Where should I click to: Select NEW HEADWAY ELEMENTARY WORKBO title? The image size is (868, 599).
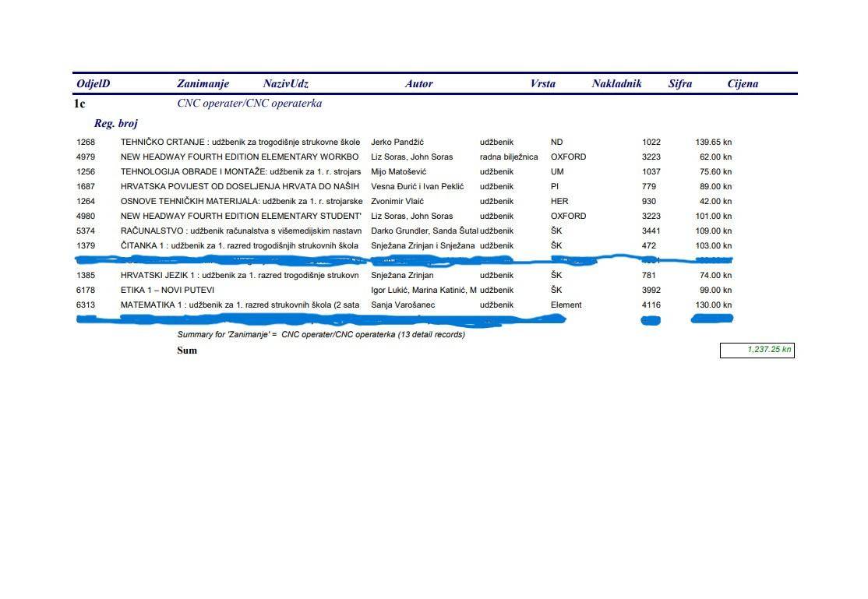pyautogui.click(x=240, y=157)
